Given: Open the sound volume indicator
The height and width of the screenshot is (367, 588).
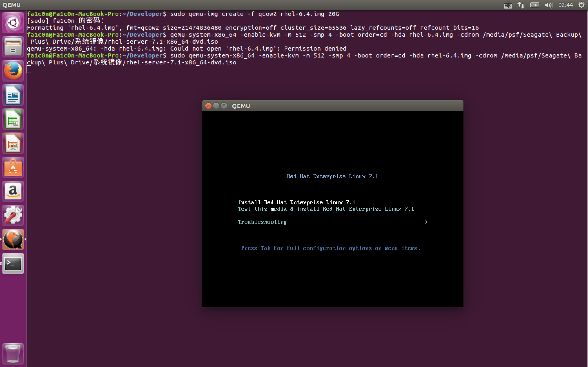Looking at the screenshot, I should (549, 5).
